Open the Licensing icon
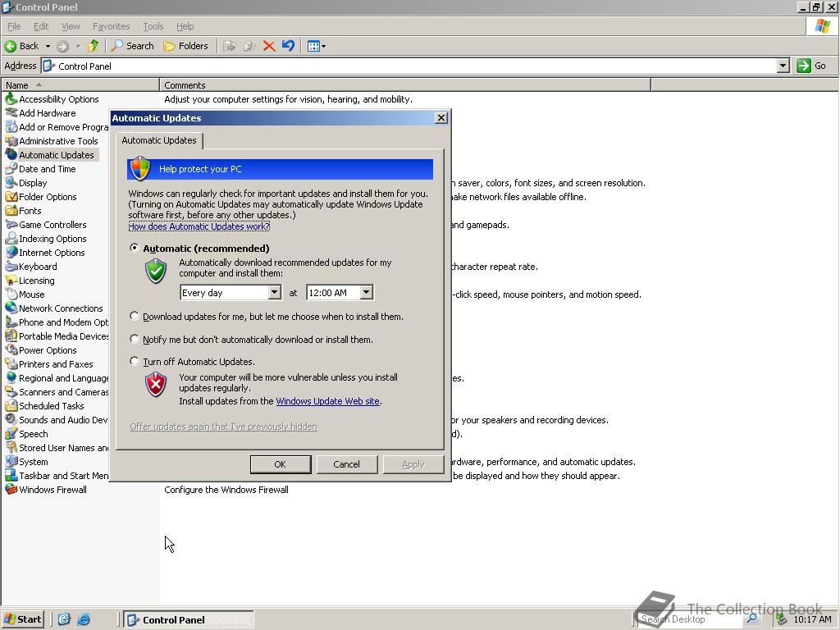Image resolution: width=840 pixels, height=630 pixels. [11, 281]
